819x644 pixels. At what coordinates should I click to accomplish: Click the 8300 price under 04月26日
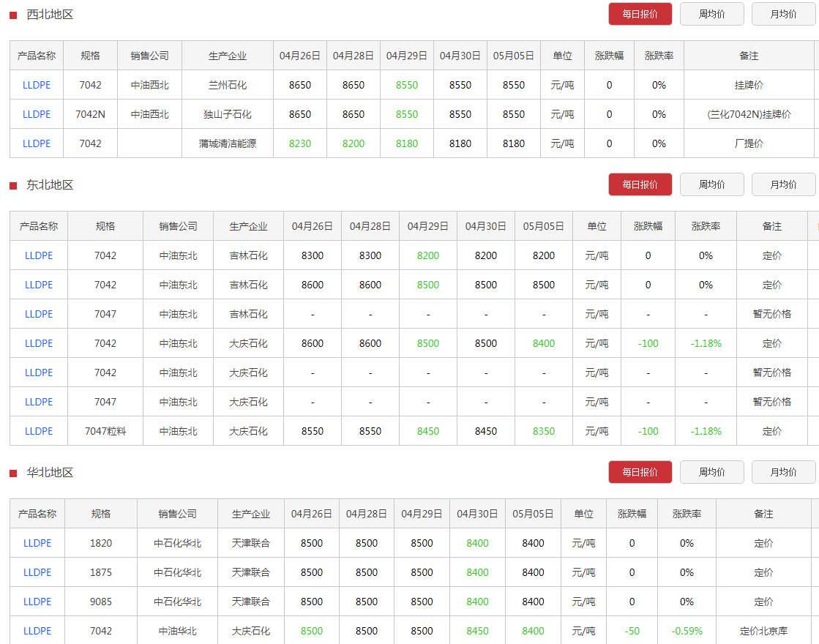pos(313,255)
